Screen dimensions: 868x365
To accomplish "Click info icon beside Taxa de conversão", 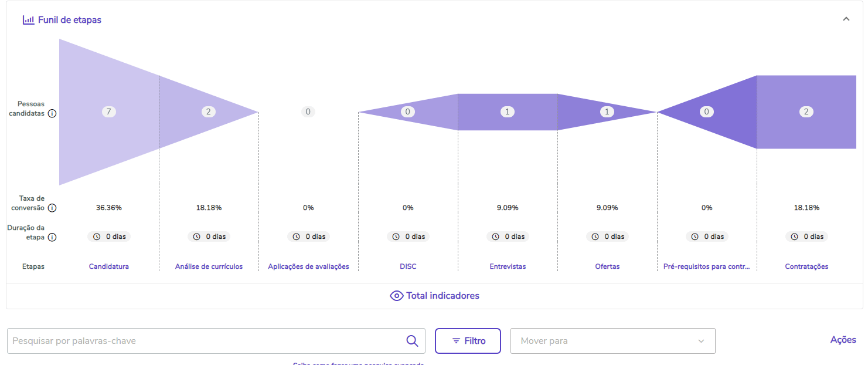I will click(x=52, y=208).
